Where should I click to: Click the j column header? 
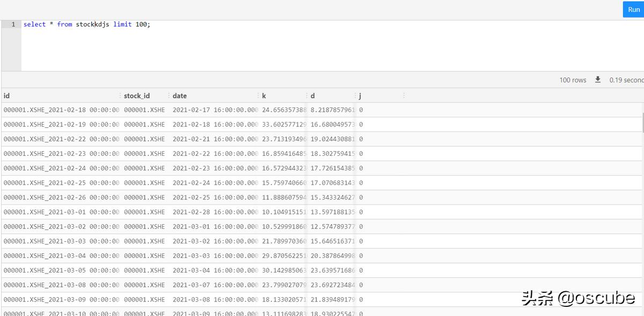(360, 96)
